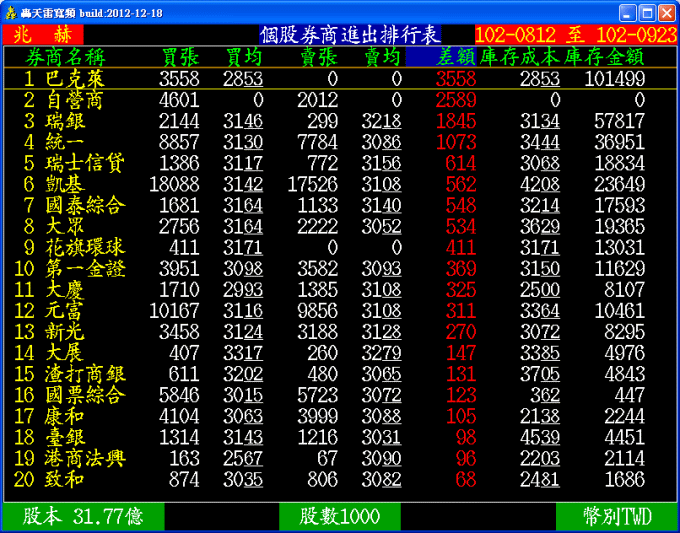Select broker row 臺銀
Screen dimensions: 680x533
click(x=340, y=438)
